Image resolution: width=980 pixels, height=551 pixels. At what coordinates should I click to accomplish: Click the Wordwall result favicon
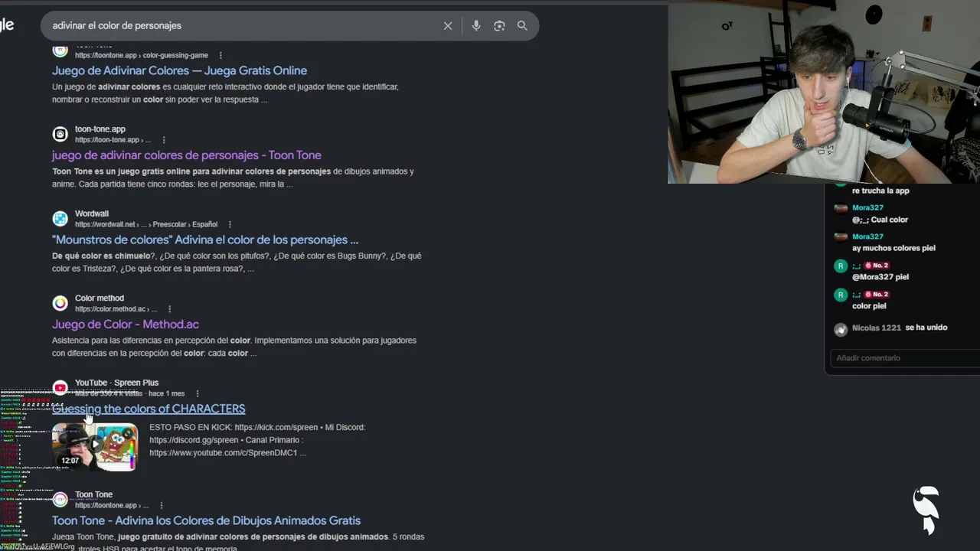coord(60,219)
